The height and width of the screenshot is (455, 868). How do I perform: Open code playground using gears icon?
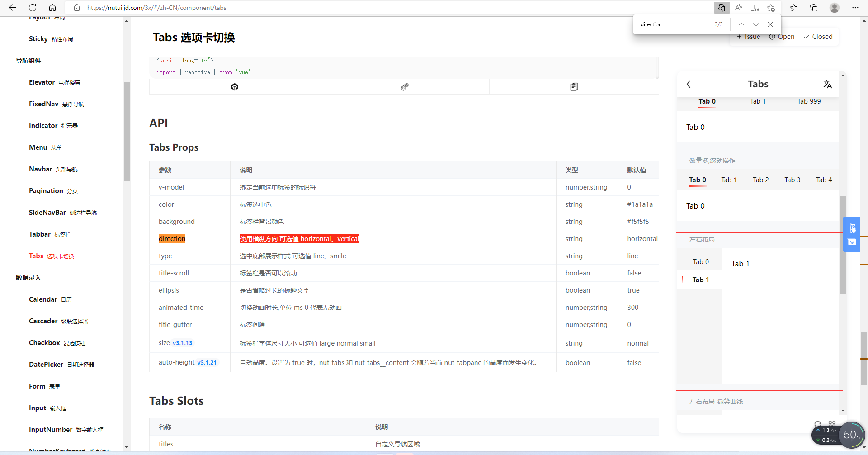pos(404,86)
